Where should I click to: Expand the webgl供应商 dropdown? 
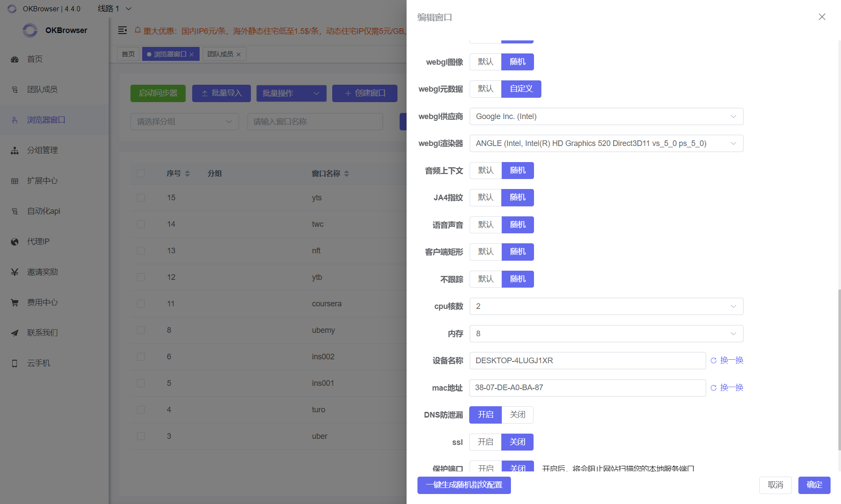pyautogui.click(x=606, y=116)
